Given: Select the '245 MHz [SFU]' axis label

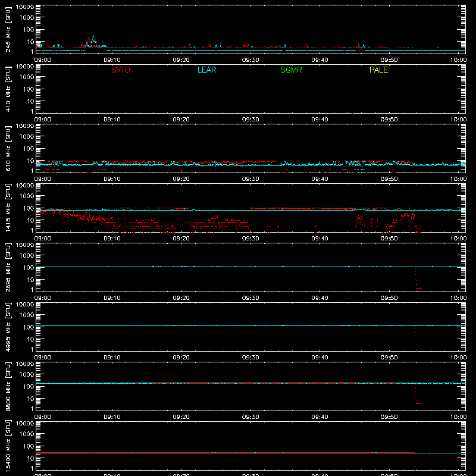Looking at the screenshot, I should (x=8, y=29).
